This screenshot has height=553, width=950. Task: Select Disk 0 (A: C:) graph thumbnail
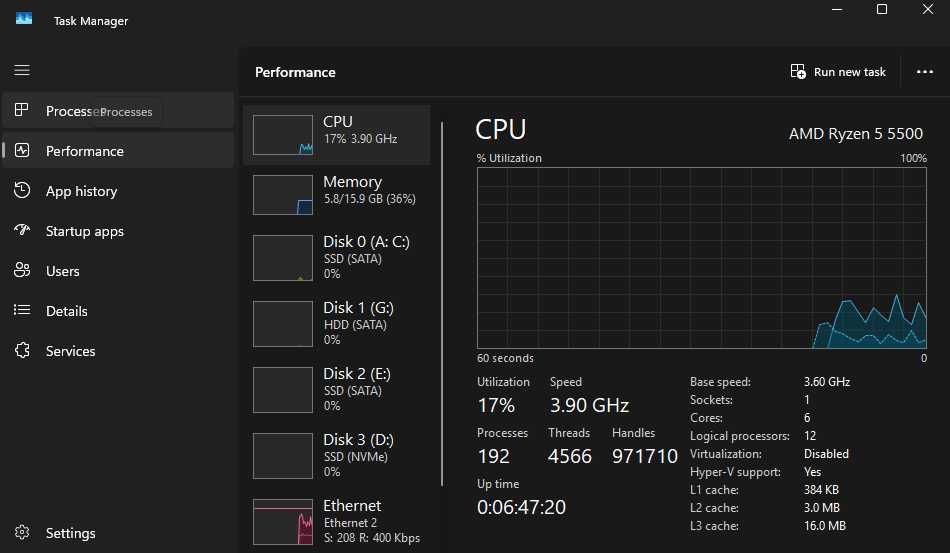click(283, 258)
